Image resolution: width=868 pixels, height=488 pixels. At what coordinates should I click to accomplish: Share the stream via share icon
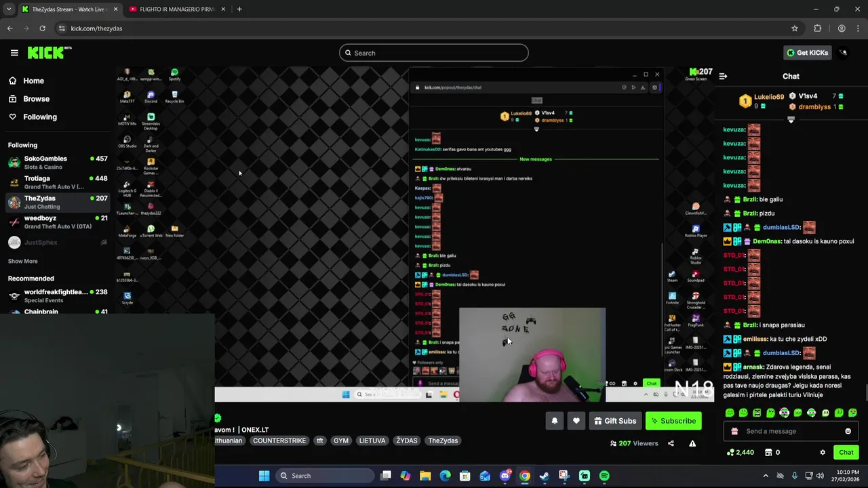coord(671,443)
